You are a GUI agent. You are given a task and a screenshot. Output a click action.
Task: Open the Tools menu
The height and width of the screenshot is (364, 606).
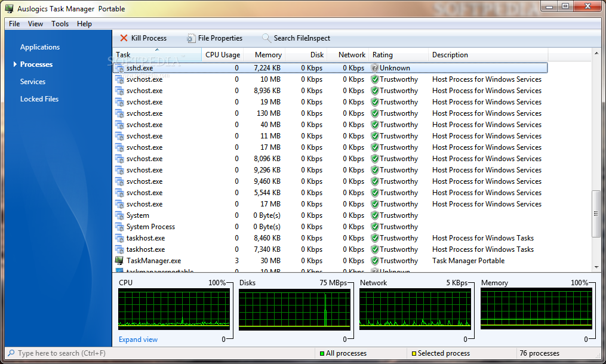pyautogui.click(x=60, y=24)
